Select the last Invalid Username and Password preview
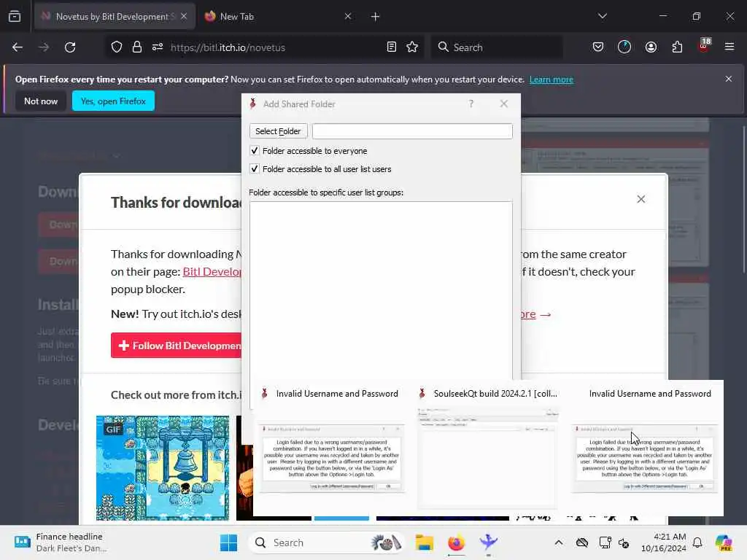Viewport: 747px width, 560px height. pyautogui.click(x=645, y=448)
